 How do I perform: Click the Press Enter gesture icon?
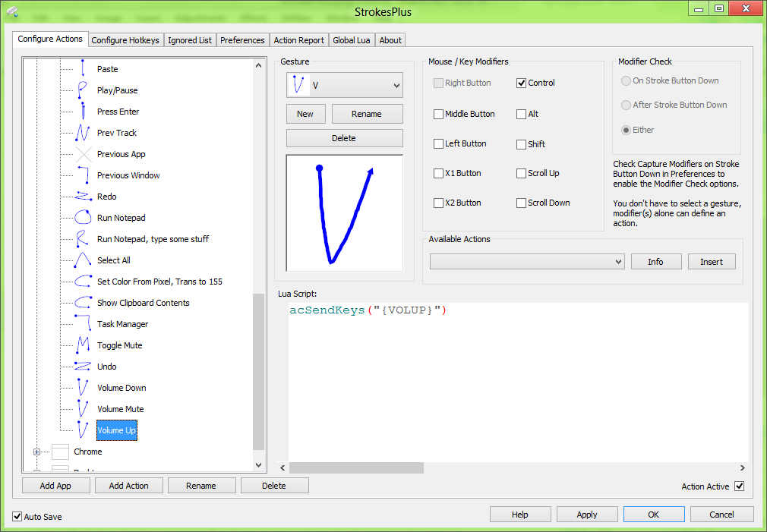(84, 112)
